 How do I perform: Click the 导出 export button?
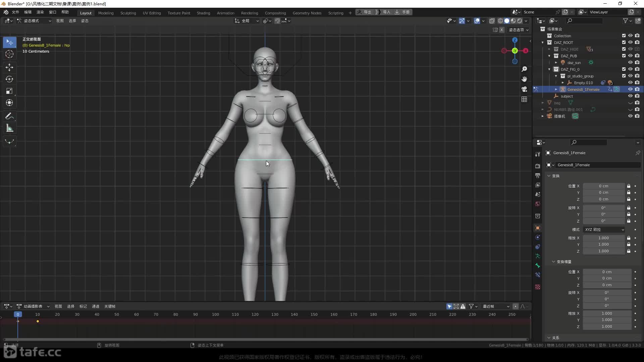click(x=365, y=12)
